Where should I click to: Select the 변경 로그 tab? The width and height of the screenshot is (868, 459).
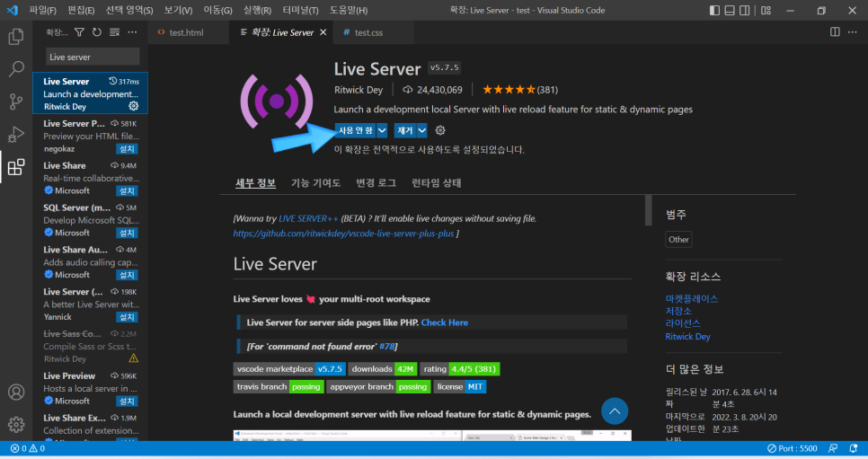[376, 182]
